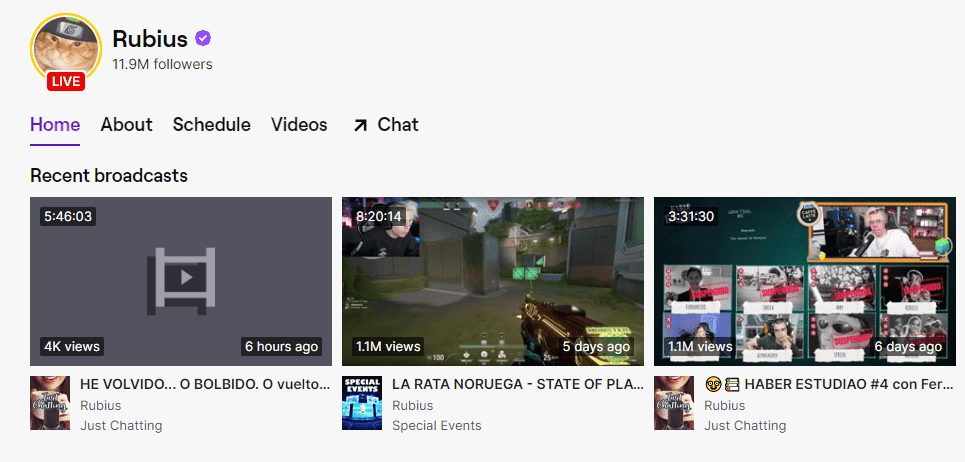This screenshot has height=462, width=965.
Task: Click the LIVE badge on the avatar
Action: (66, 81)
